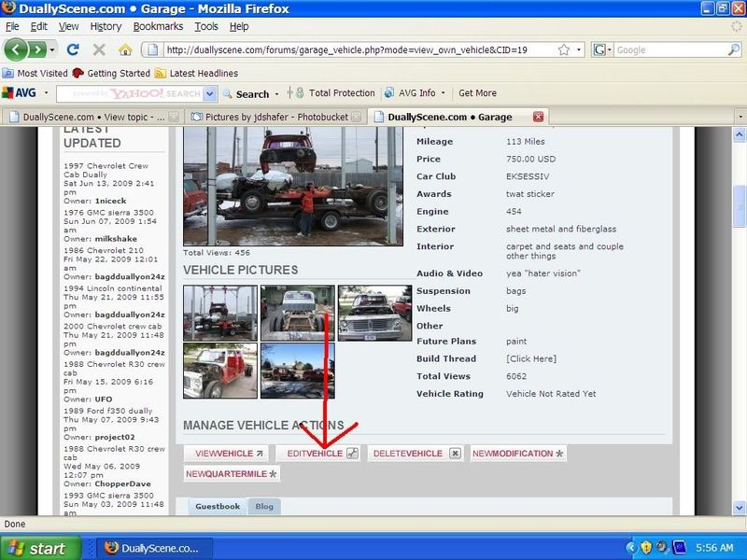The height and width of the screenshot is (560, 747).
Task: Expand the URL bar history dropdown
Action: [579, 49]
